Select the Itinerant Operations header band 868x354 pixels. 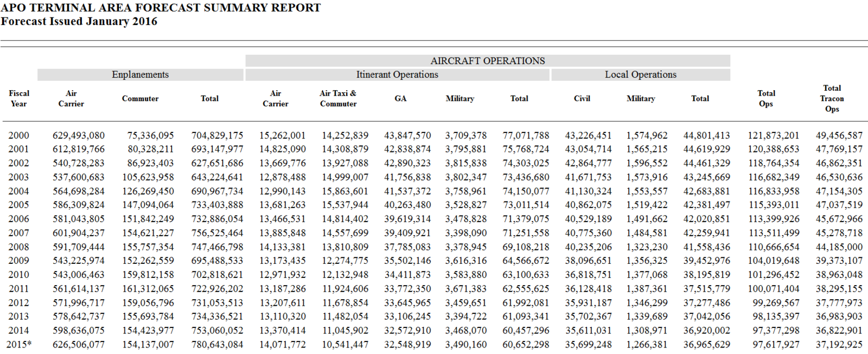click(397, 74)
